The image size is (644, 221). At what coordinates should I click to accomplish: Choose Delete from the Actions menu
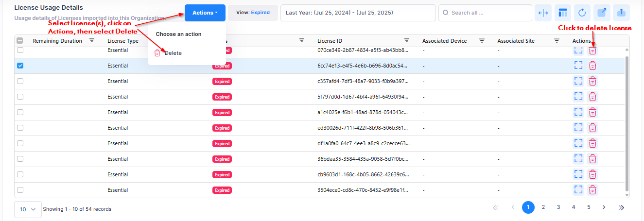coord(172,53)
